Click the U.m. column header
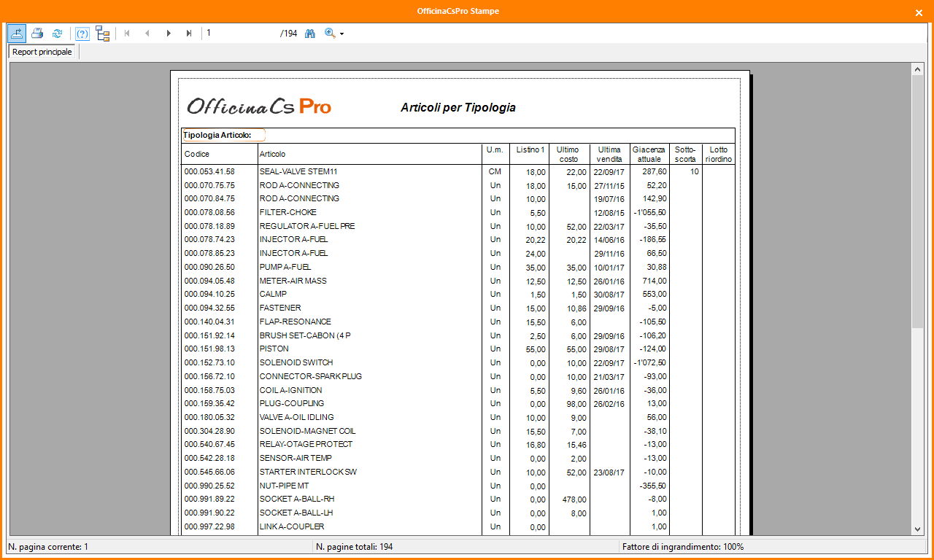The height and width of the screenshot is (560, 934). coord(495,149)
